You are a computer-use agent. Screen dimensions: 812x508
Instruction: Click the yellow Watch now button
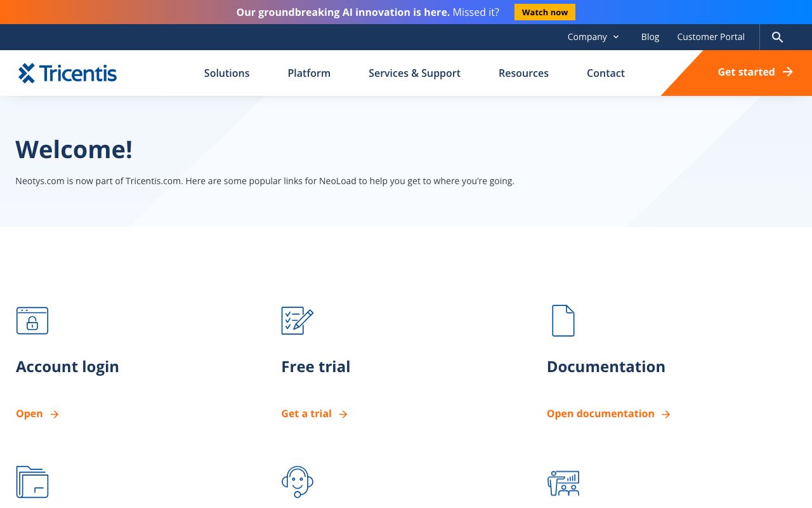tap(544, 12)
